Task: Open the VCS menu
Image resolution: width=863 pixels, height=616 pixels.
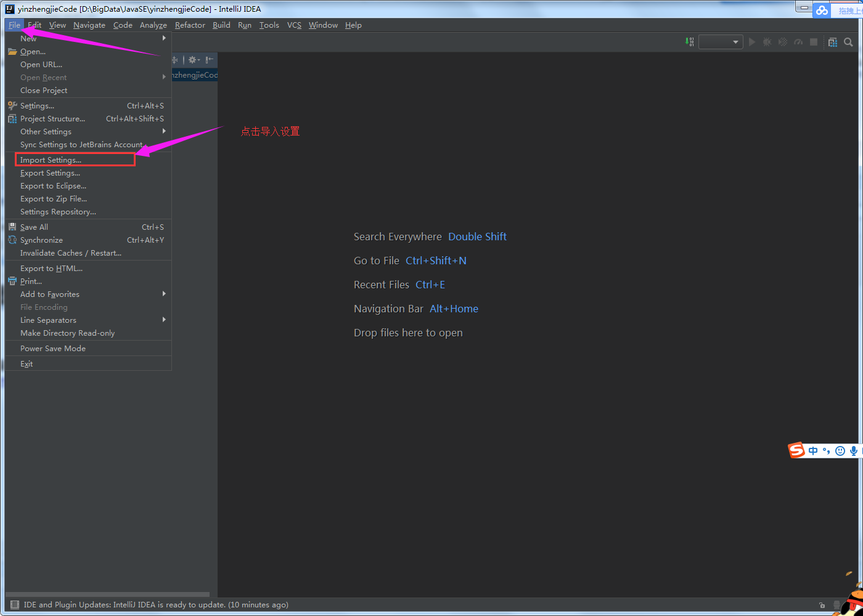Action: click(294, 25)
